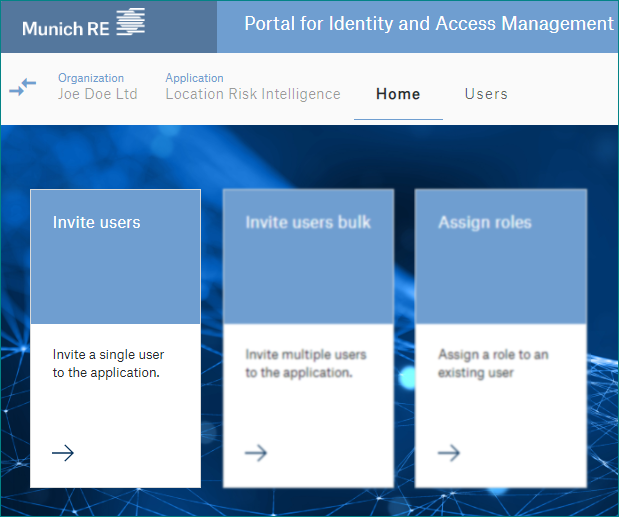This screenshot has width=619, height=517.
Task: Click the switch organization arrows icon
Action: pos(23,87)
